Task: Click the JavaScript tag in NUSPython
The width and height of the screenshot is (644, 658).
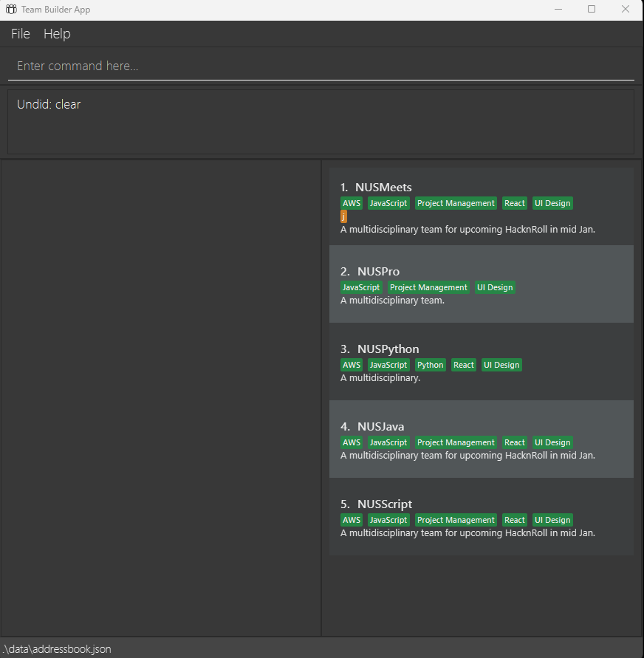Action: 388,365
